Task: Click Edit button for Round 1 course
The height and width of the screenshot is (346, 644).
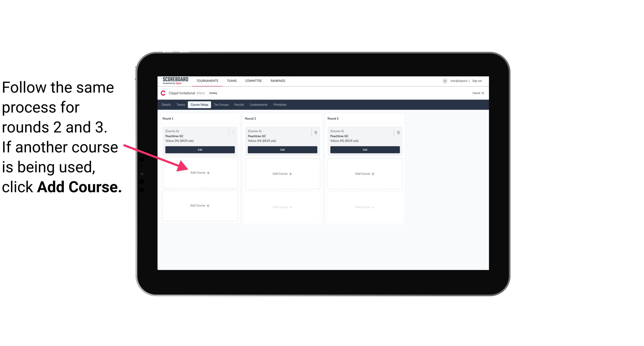Action: point(200,150)
